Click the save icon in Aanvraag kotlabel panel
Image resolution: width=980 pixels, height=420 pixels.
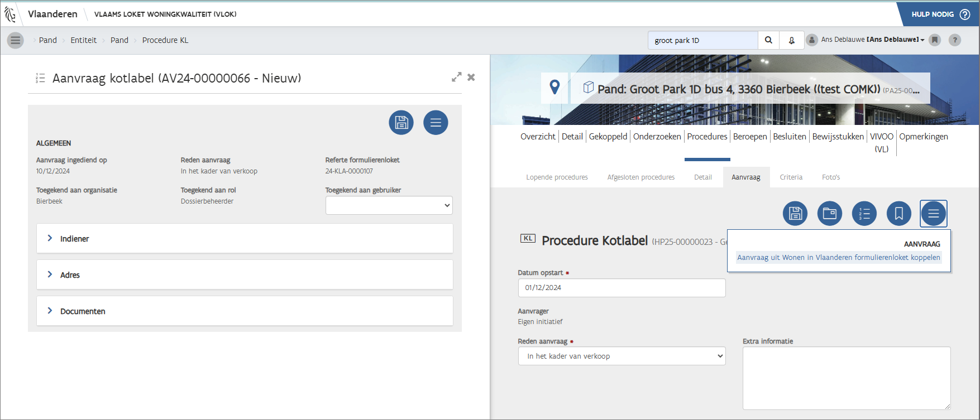(401, 123)
